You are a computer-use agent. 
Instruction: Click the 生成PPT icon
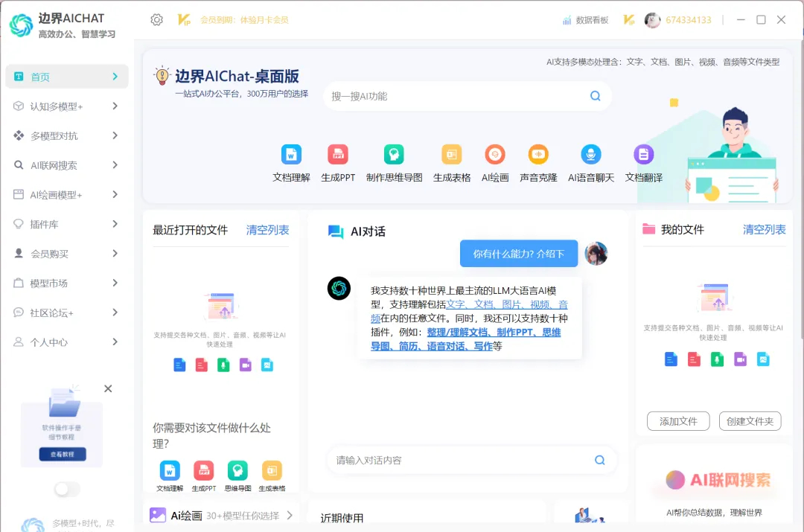point(338,155)
